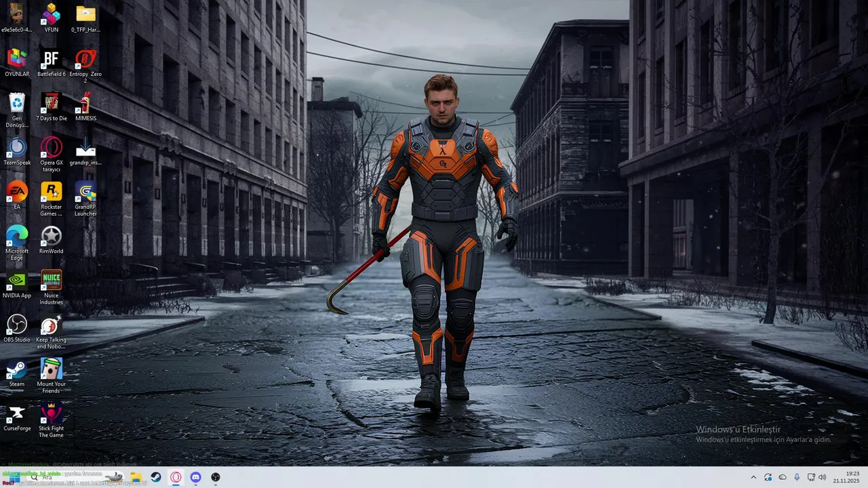Select the grandrp_ins... installer icon

coord(85,151)
